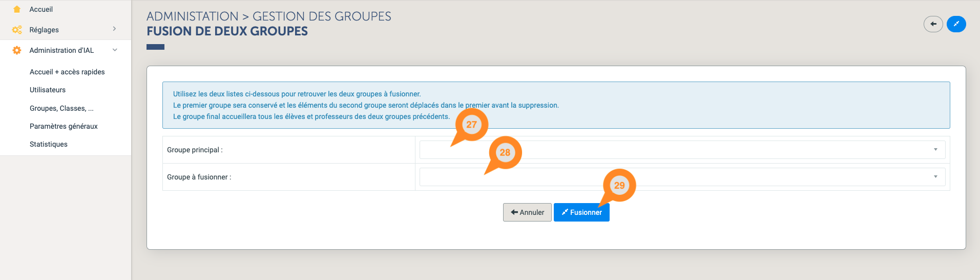This screenshot has width=980, height=280.
Task: Collapse the Administration d'IAL chevron
Action: coord(115,50)
